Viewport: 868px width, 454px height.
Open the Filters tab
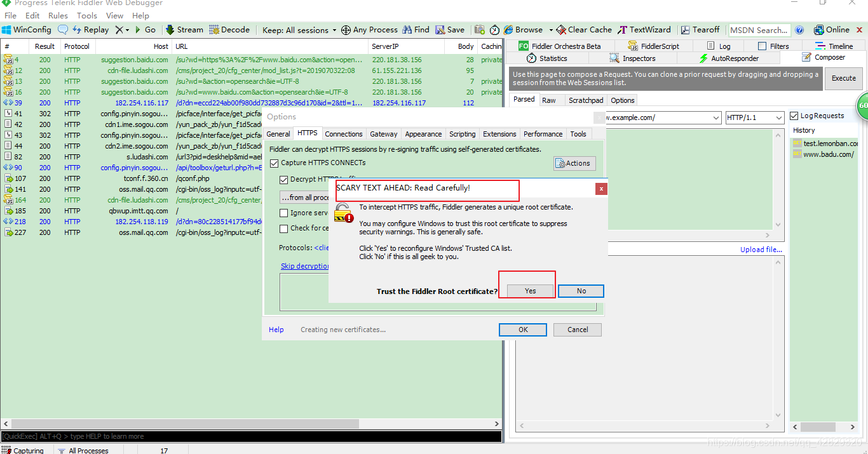click(773, 46)
